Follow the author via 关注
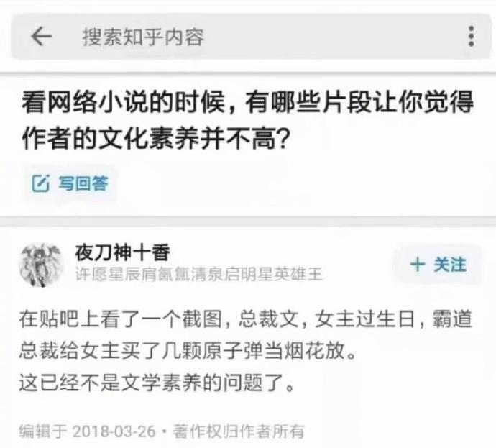The height and width of the screenshot is (448, 496). (x=438, y=265)
